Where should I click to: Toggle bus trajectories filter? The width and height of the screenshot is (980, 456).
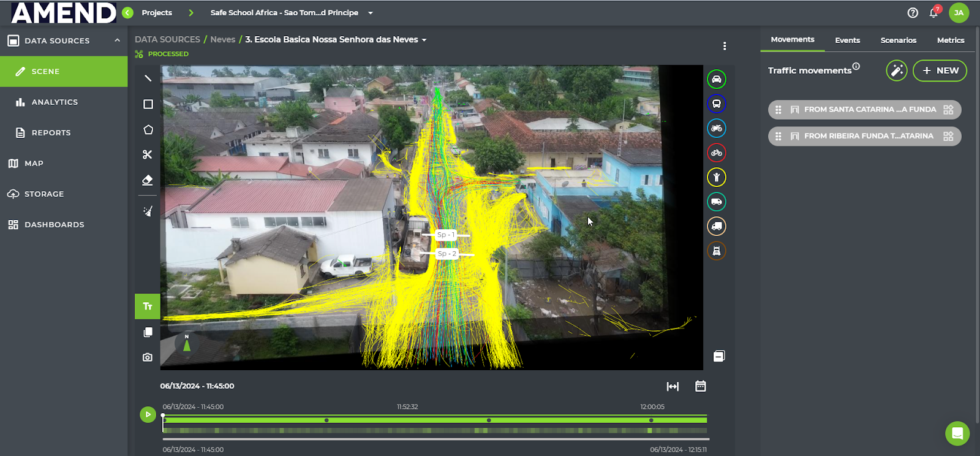coord(717,104)
